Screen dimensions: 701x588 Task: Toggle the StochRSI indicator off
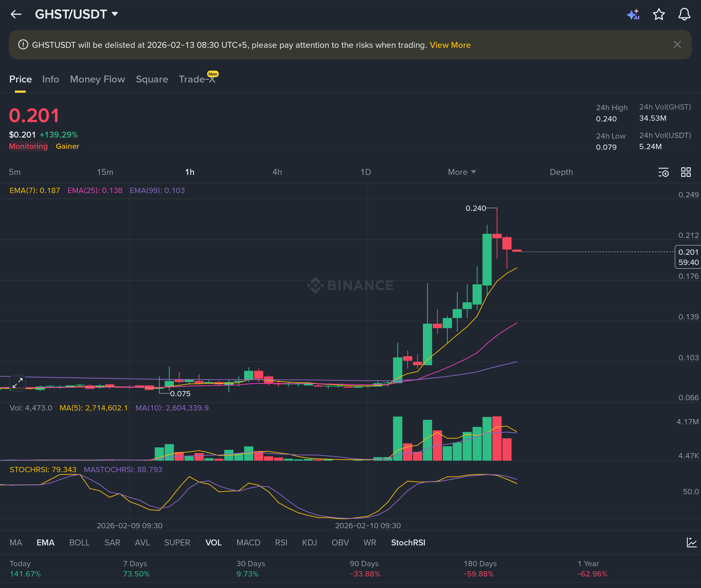[408, 543]
